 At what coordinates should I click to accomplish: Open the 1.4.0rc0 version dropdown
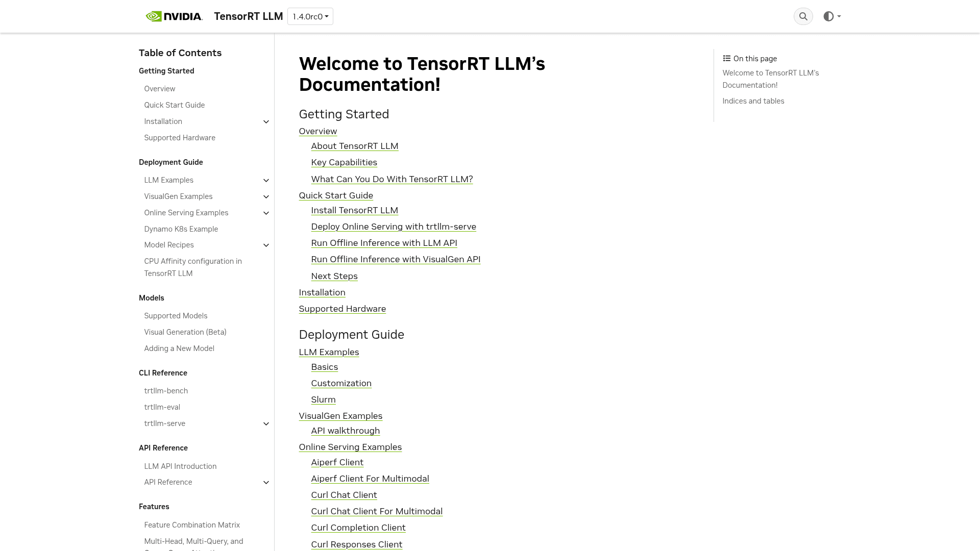(x=310, y=16)
